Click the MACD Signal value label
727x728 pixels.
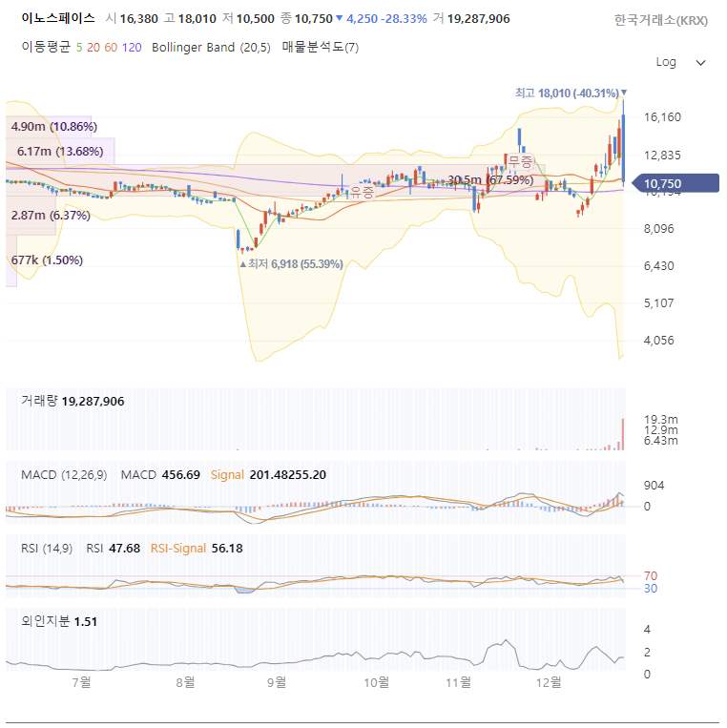227,475
